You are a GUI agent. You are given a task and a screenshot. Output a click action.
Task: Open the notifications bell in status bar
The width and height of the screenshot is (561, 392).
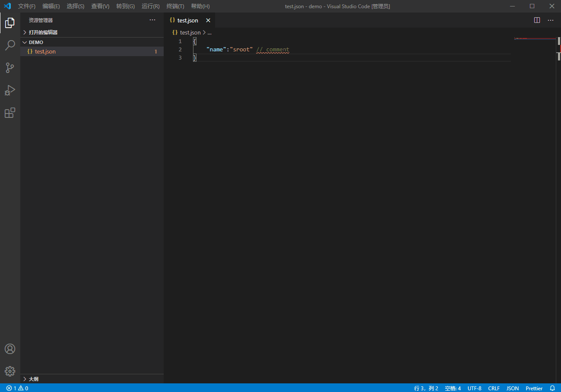(552, 388)
